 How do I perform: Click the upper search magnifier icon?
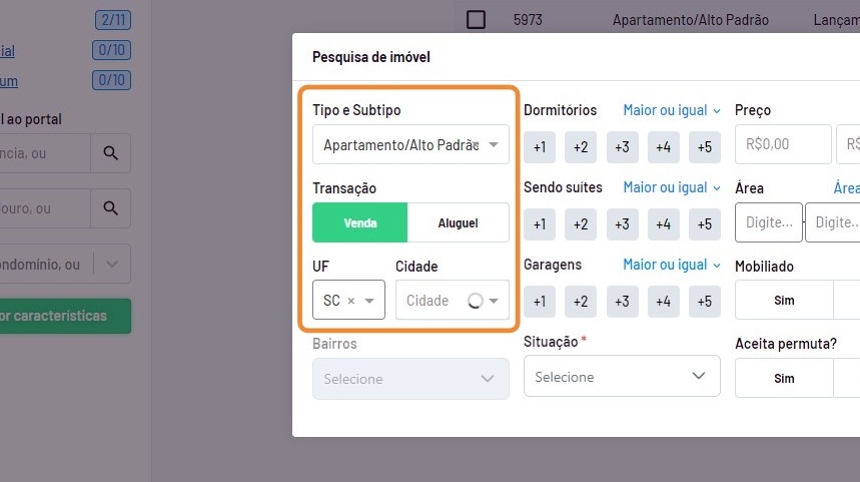click(x=110, y=154)
